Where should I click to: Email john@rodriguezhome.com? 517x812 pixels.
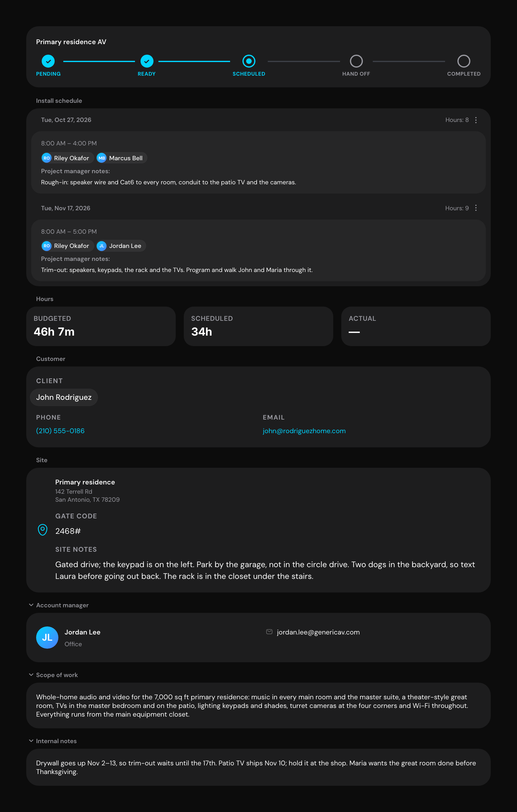(304, 431)
